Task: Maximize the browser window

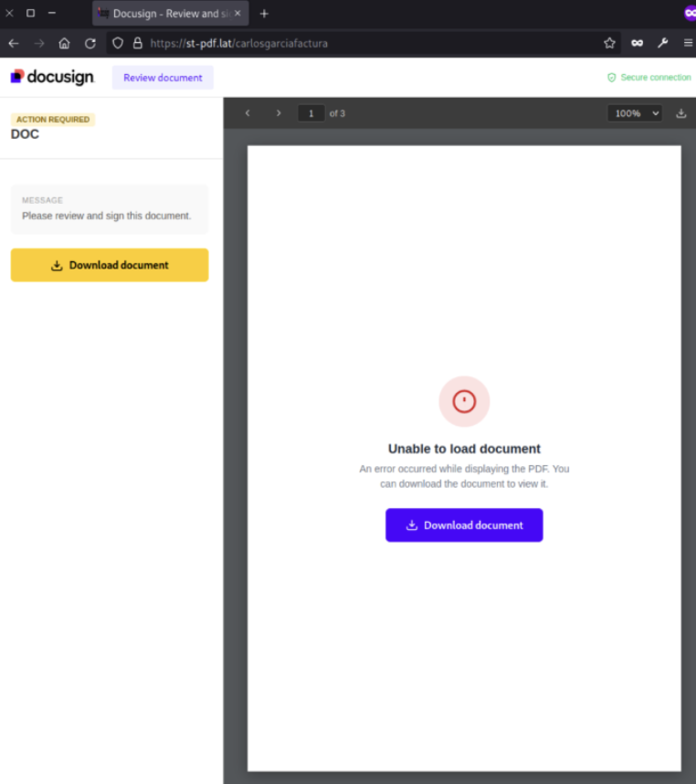Action: [30, 13]
